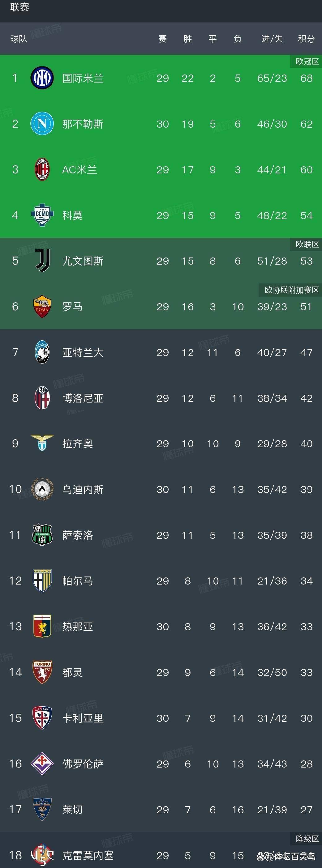322x868 pixels.
Task: Open the 那不勒斯 team page
Action: (84, 124)
